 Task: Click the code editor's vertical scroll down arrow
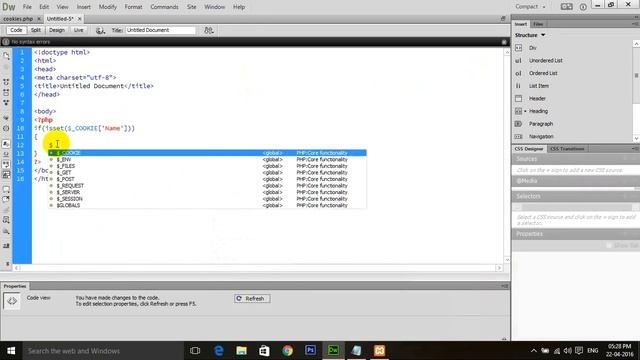(x=507, y=260)
